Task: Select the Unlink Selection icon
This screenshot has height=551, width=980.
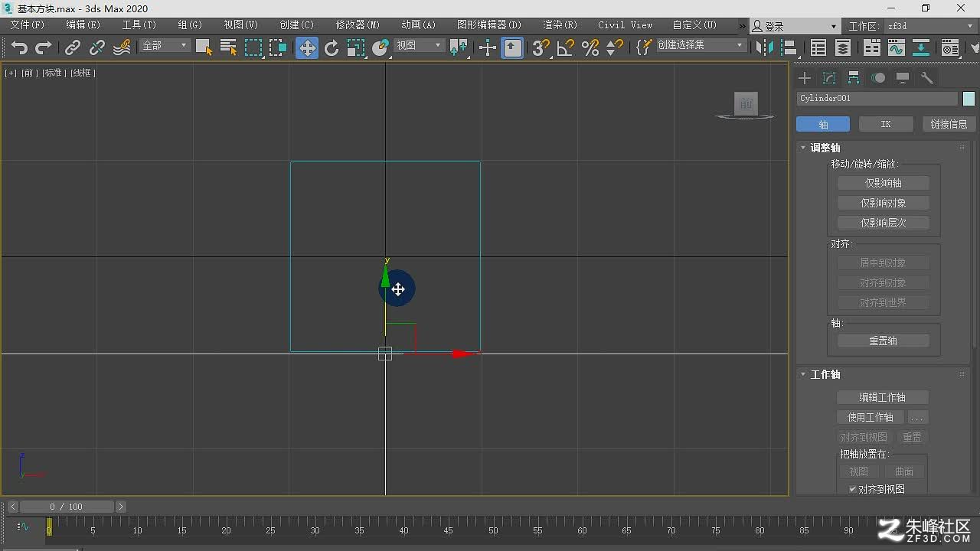Action: tap(96, 48)
